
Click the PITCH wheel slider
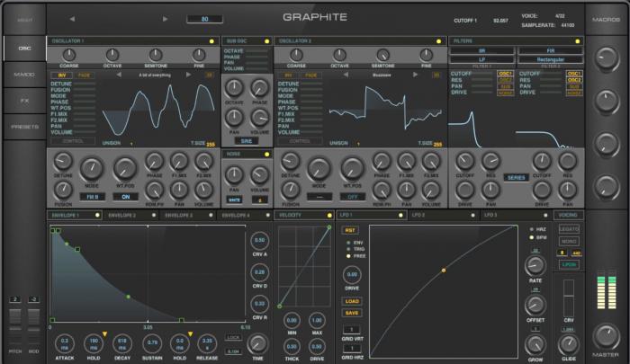[x=14, y=322]
